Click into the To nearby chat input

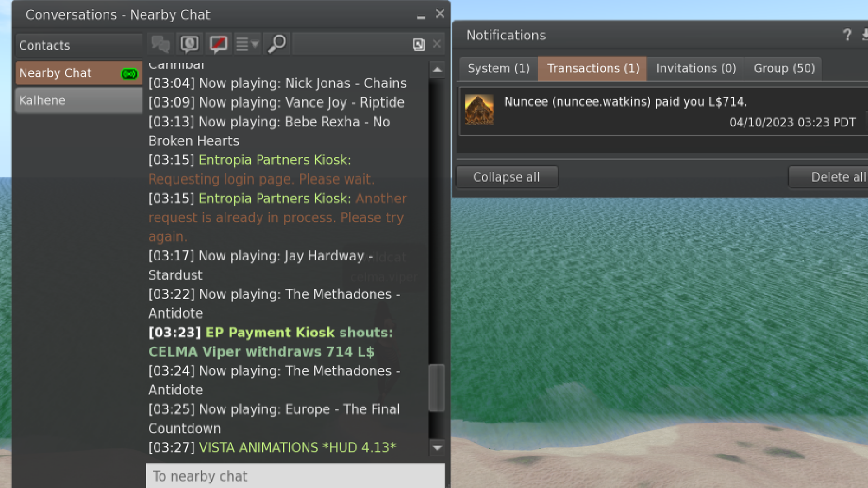coord(296,476)
